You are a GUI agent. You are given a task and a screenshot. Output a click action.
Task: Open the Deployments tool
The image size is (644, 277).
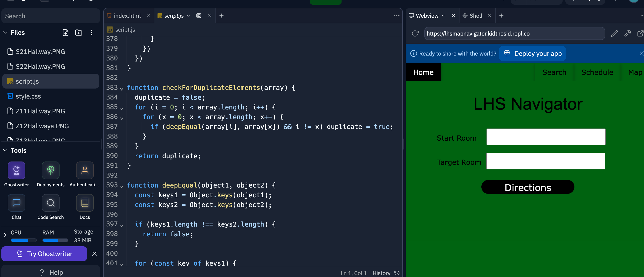50,170
